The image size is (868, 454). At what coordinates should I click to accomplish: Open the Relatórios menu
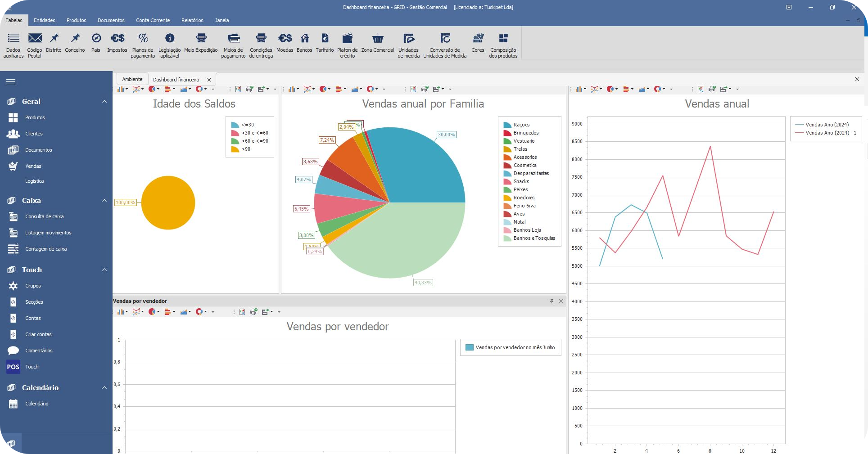point(192,20)
